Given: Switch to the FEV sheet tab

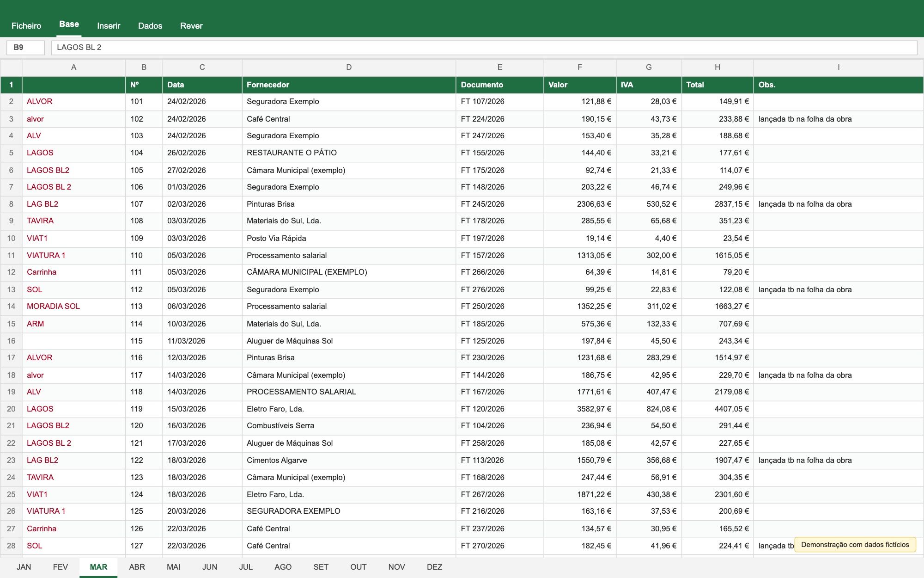Looking at the screenshot, I should click(61, 567).
